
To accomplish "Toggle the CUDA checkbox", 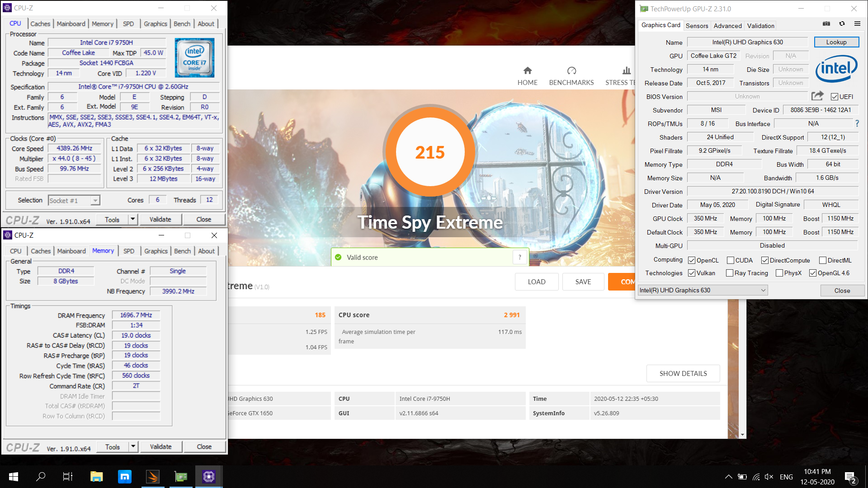I will tap(730, 260).
